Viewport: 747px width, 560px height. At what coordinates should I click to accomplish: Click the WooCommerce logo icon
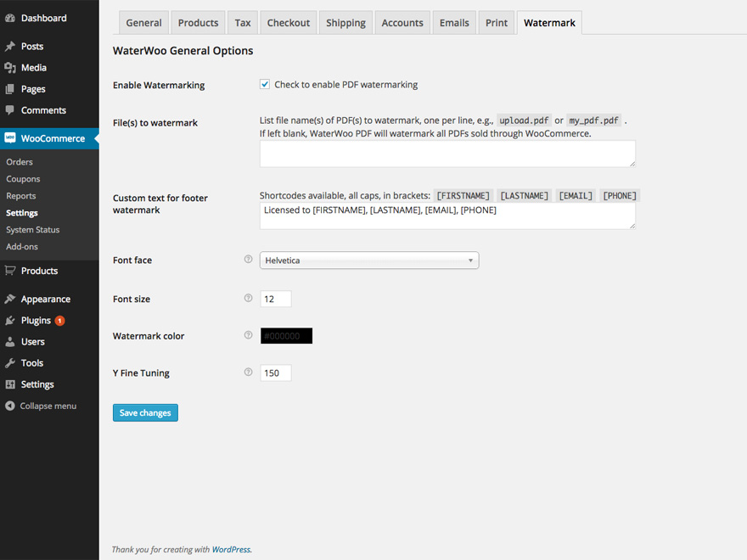coord(10,138)
